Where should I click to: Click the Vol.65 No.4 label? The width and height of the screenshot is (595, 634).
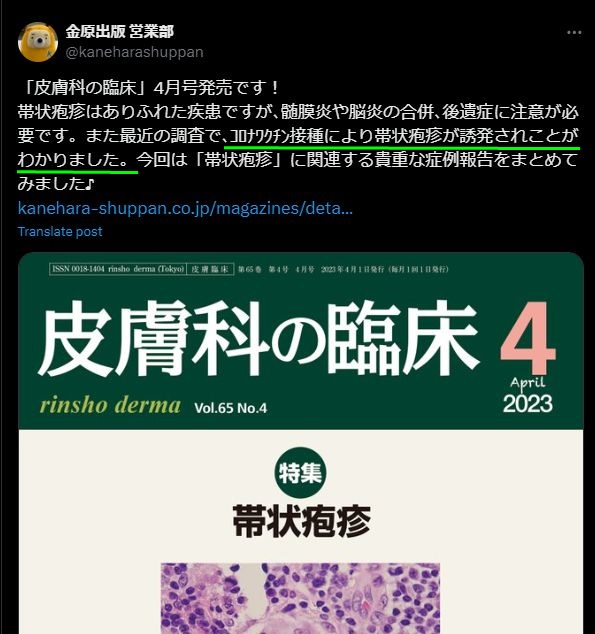click(x=230, y=408)
